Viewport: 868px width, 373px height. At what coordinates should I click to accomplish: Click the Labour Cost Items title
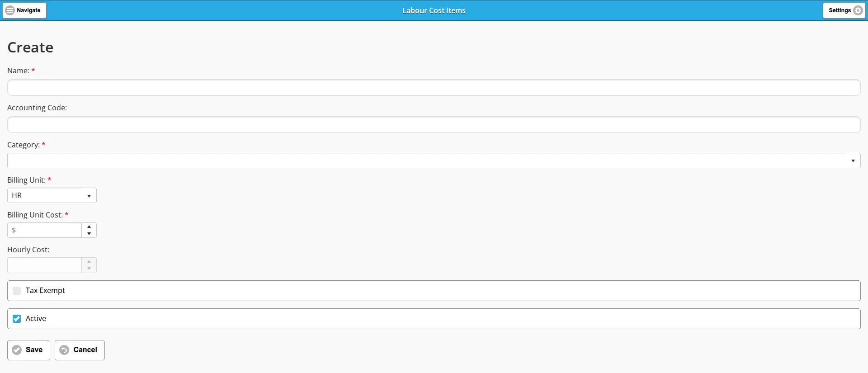[x=434, y=10]
